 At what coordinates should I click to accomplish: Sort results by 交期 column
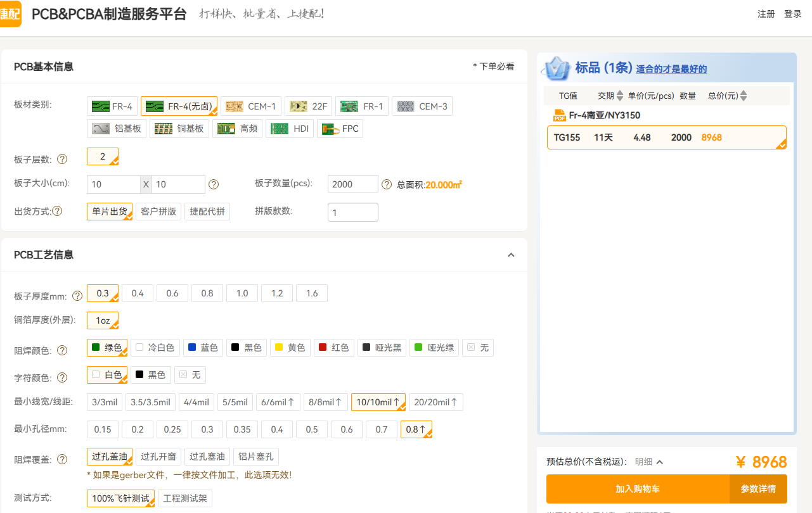pyautogui.click(x=619, y=96)
